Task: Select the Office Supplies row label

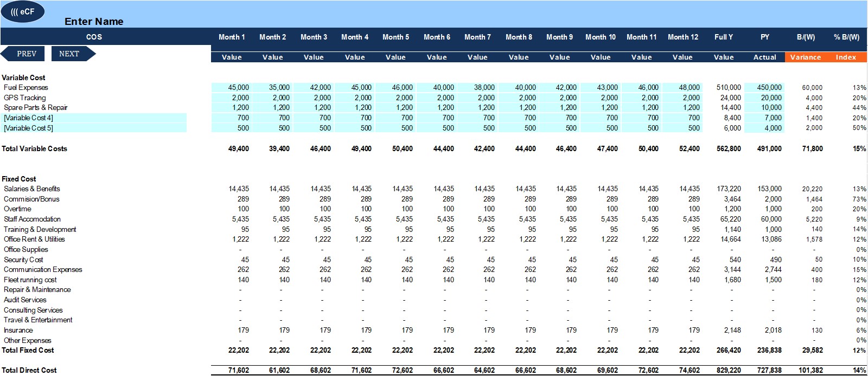Action: point(25,249)
